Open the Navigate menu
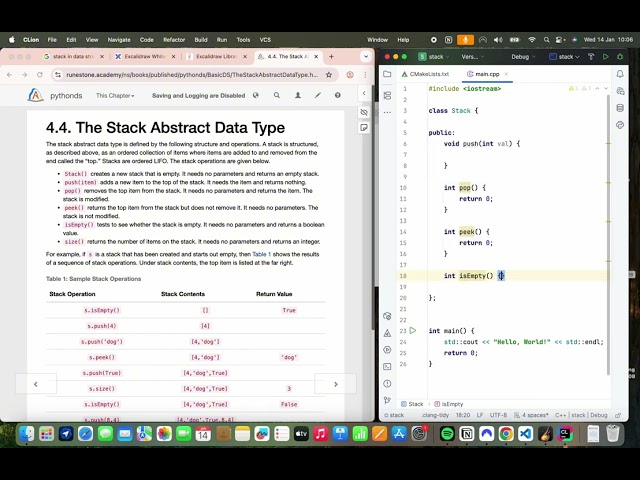640x480 pixels. (119, 40)
